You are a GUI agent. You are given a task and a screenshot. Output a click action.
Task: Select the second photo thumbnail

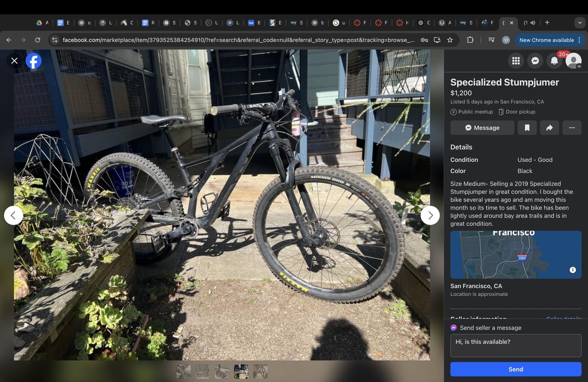point(203,372)
